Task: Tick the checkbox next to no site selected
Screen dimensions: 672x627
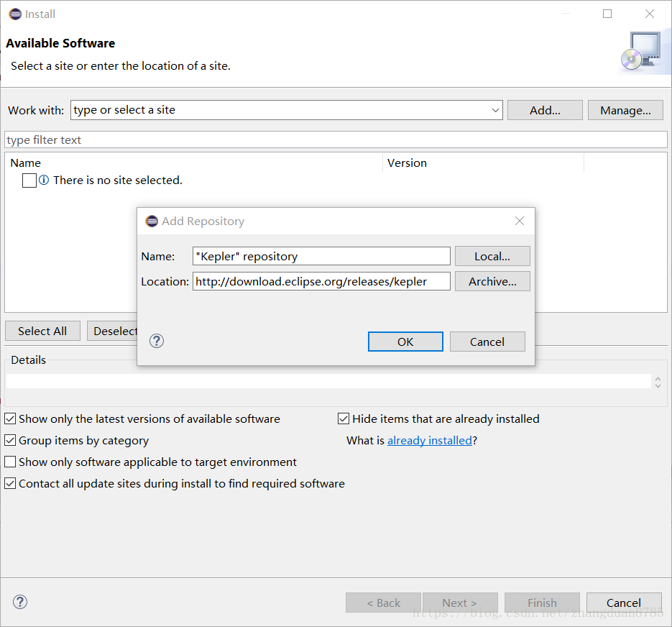Action: 29,180
